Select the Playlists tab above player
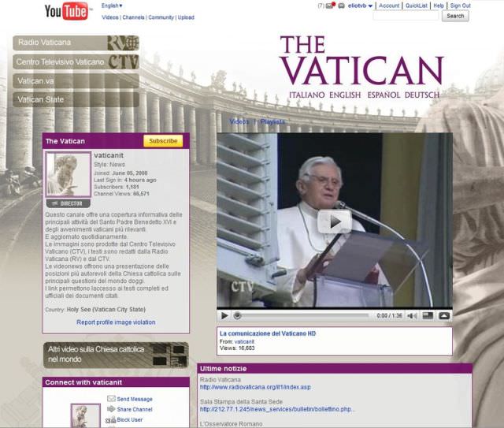 [272, 121]
